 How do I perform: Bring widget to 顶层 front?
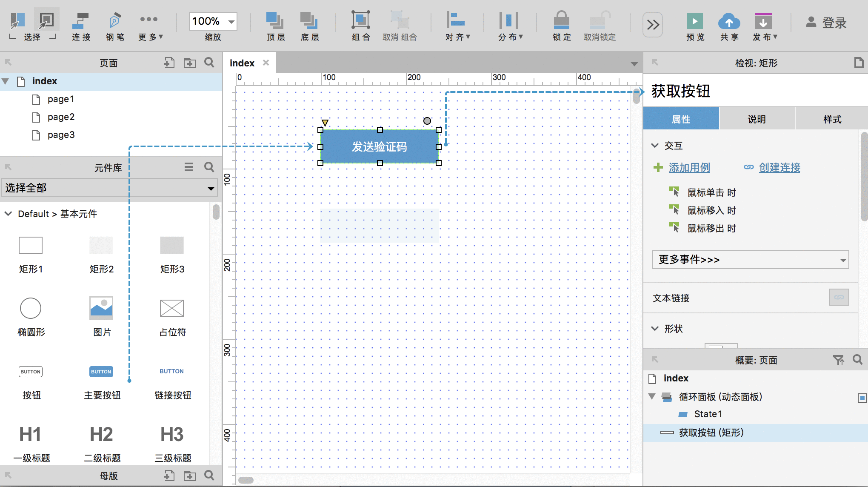pyautogui.click(x=276, y=26)
